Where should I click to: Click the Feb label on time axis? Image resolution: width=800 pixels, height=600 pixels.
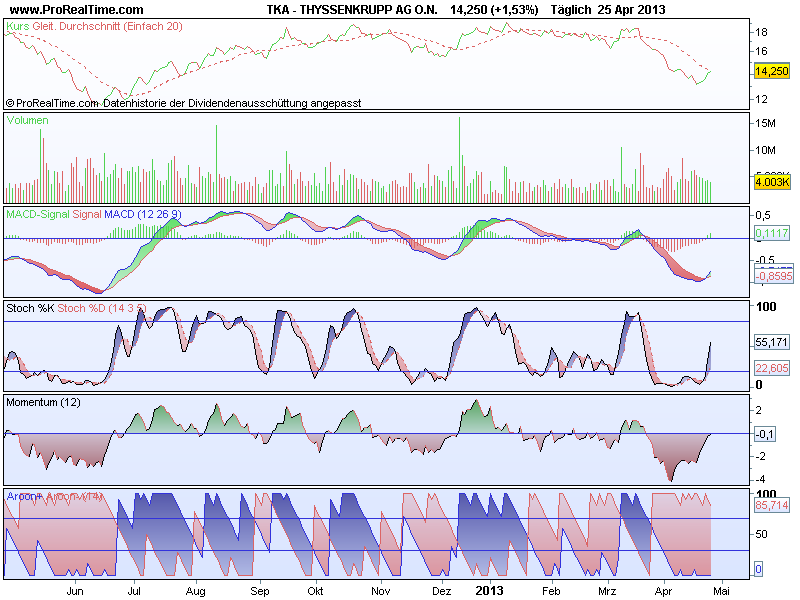coord(551,591)
